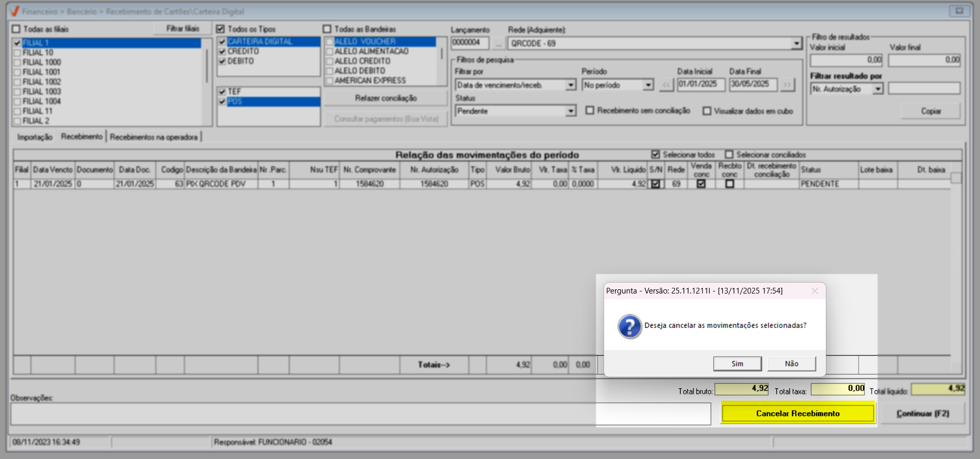
Task: Close the Pergunta dialog with X
Action: tap(814, 291)
